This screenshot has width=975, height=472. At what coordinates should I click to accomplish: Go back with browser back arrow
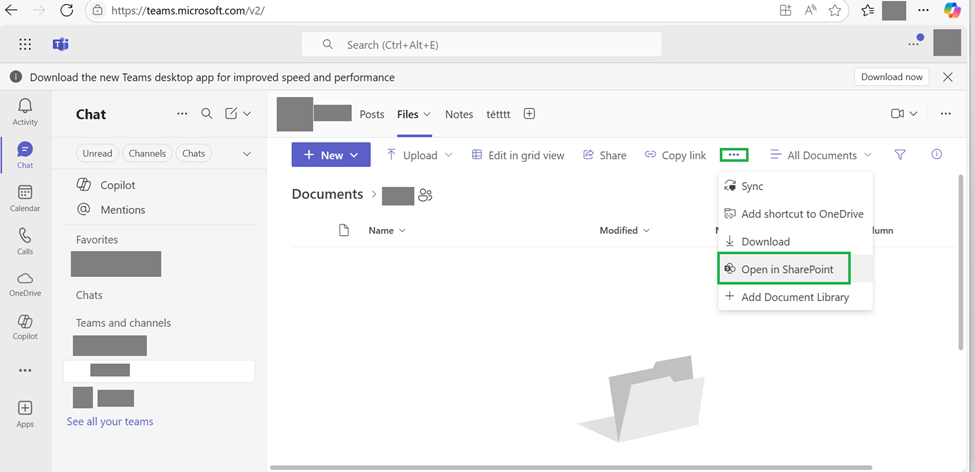(x=11, y=11)
